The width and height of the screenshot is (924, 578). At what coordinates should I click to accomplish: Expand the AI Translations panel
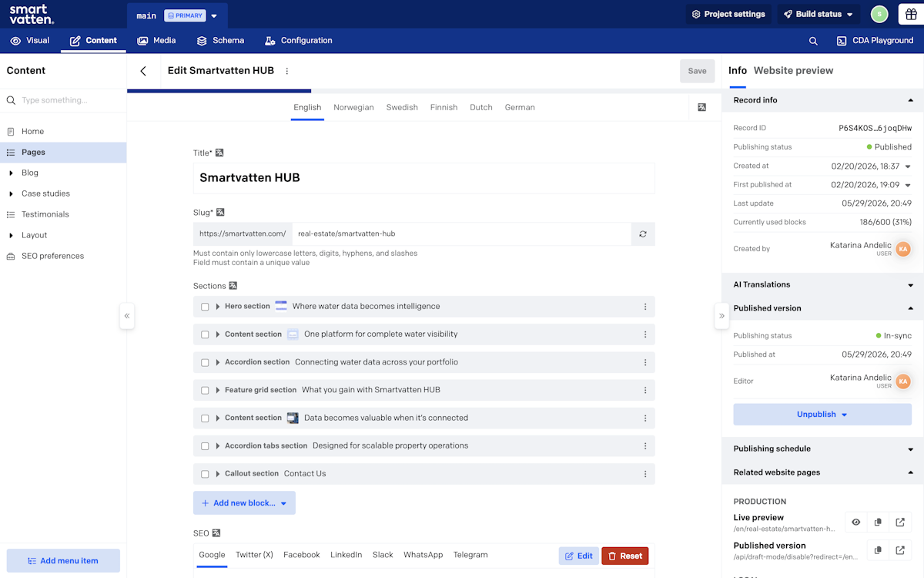(822, 284)
